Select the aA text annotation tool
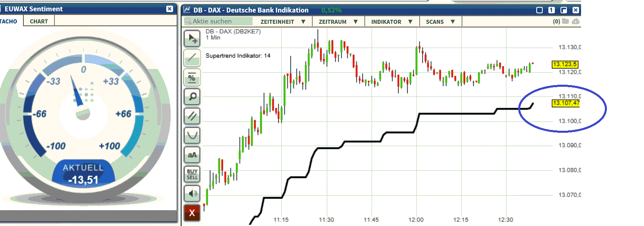This screenshot has height=226, width=644. tap(192, 155)
